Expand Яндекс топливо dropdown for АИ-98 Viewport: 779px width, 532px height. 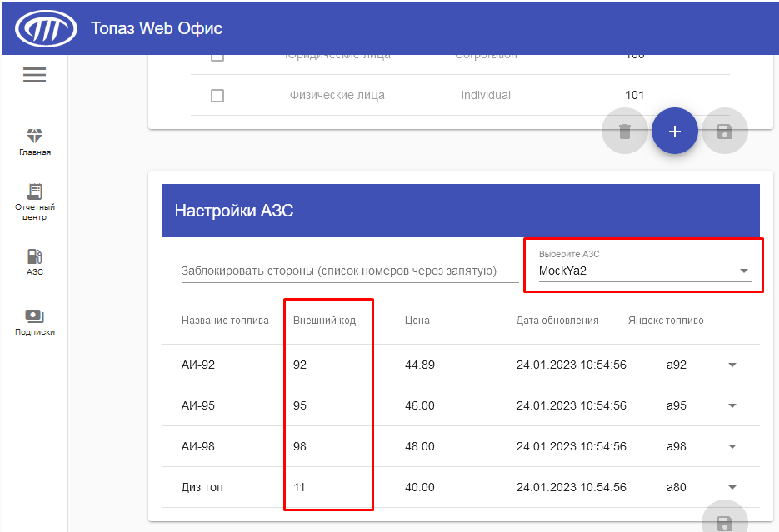732,446
